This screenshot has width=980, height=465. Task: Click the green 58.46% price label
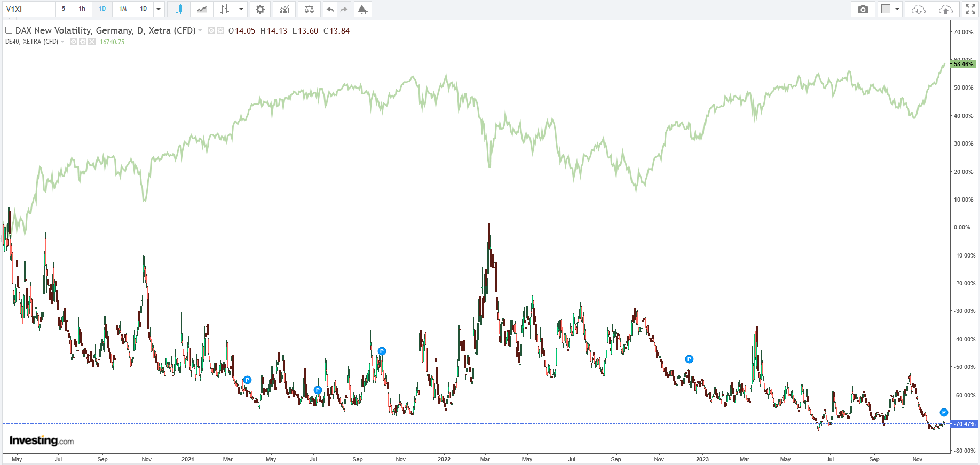963,64
